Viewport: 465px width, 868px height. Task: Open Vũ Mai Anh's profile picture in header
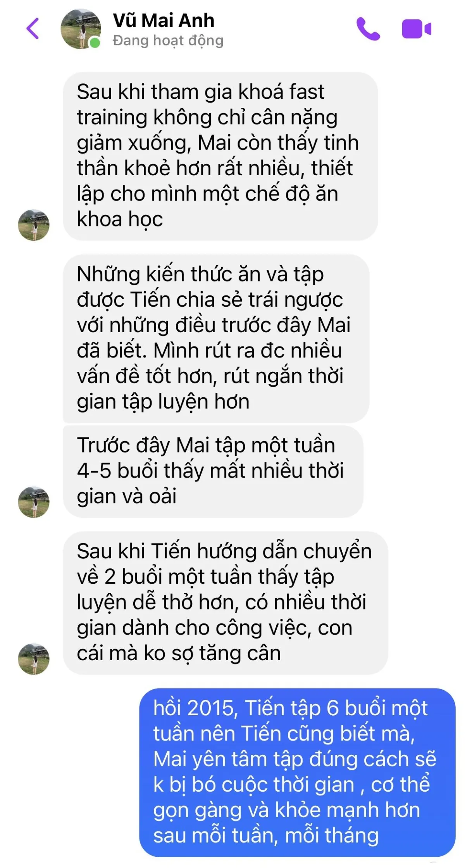[81, 29]
